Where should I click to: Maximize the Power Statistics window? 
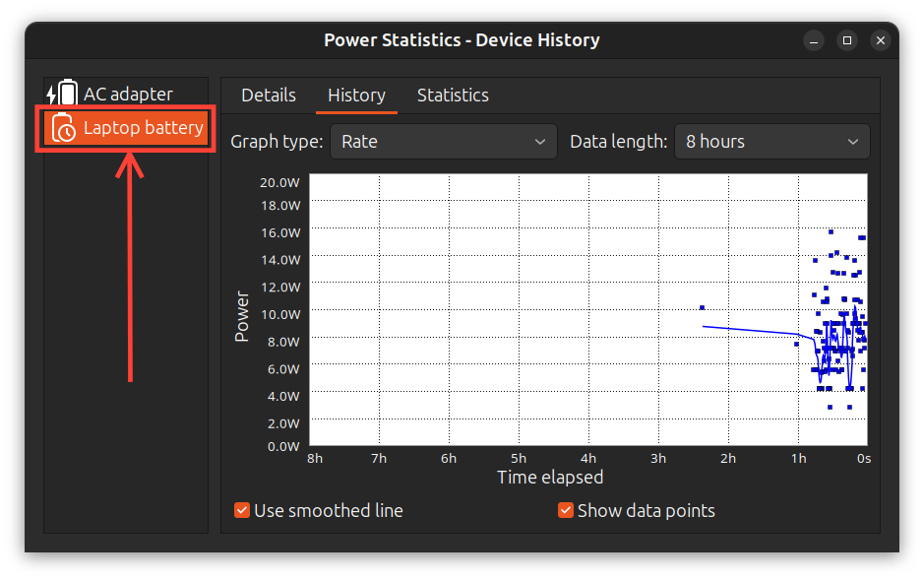pos(847,40)
